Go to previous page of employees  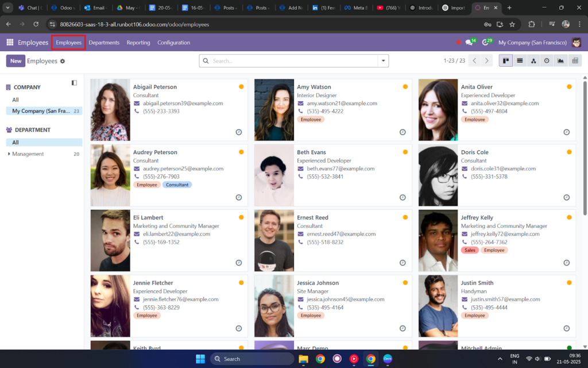pos(474,61)
